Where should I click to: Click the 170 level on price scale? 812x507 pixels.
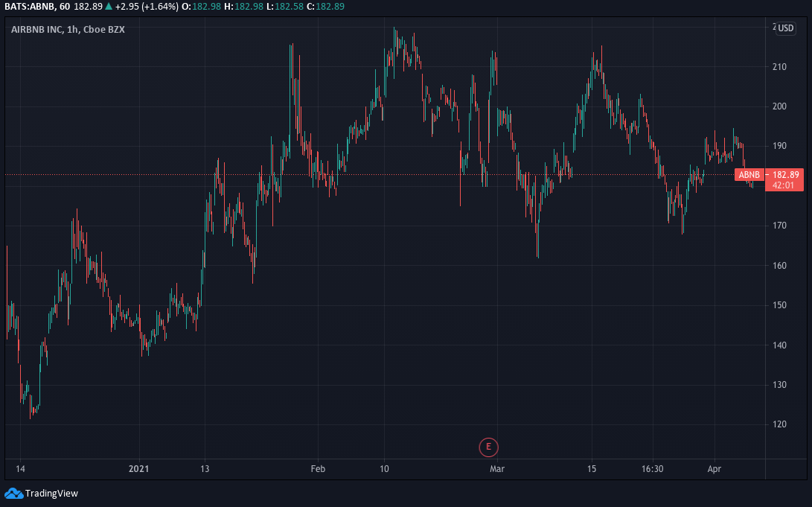tap(779, 226)
